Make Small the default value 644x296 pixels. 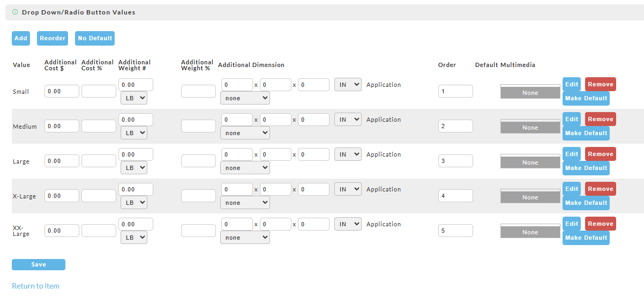(x=586, y=98)
